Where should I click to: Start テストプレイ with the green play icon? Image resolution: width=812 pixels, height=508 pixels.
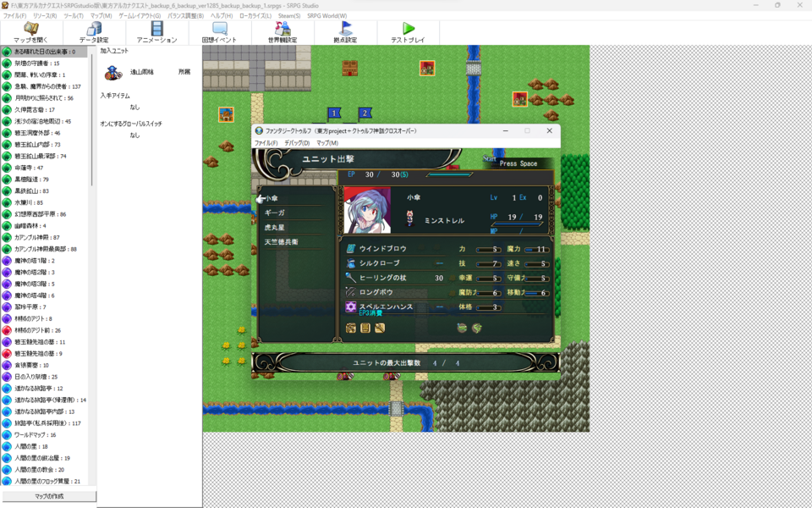pyautogui.click(x=408, y=32)
